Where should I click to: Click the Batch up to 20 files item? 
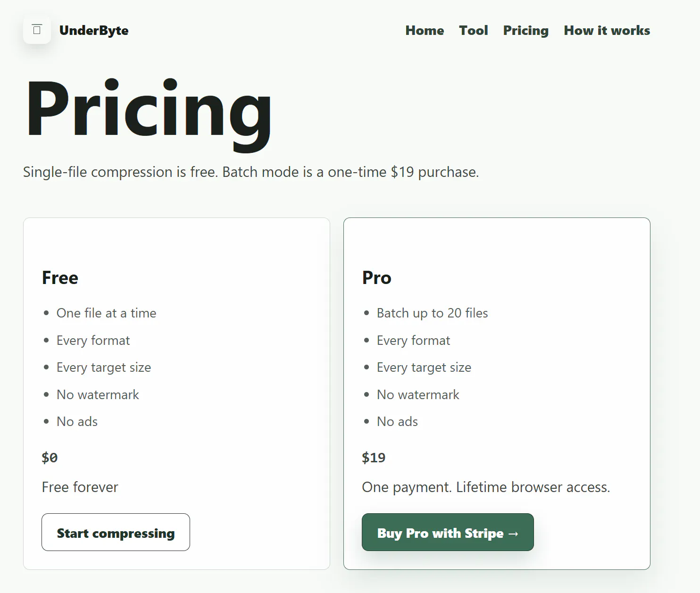click(x=432, y=313)
